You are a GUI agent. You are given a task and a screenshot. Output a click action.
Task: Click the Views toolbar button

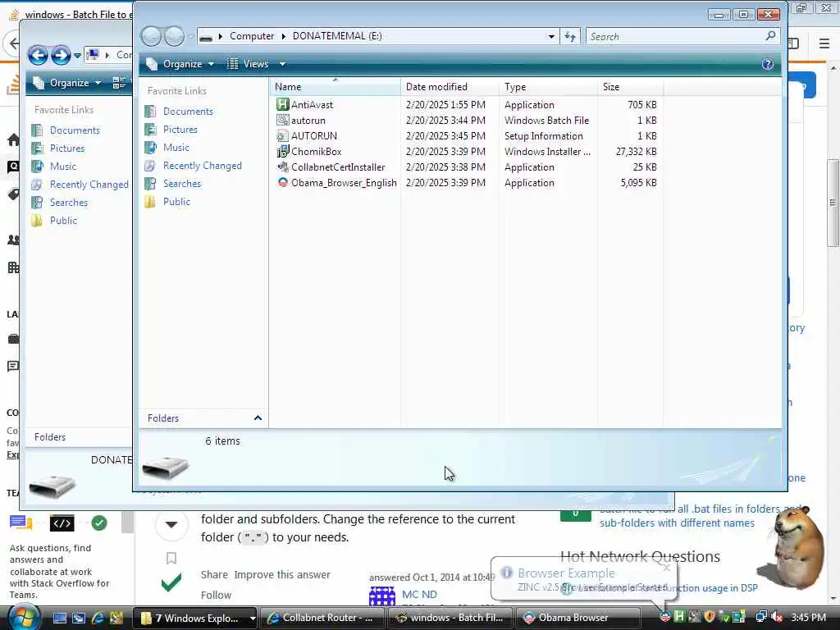click(x=248, y=64)
